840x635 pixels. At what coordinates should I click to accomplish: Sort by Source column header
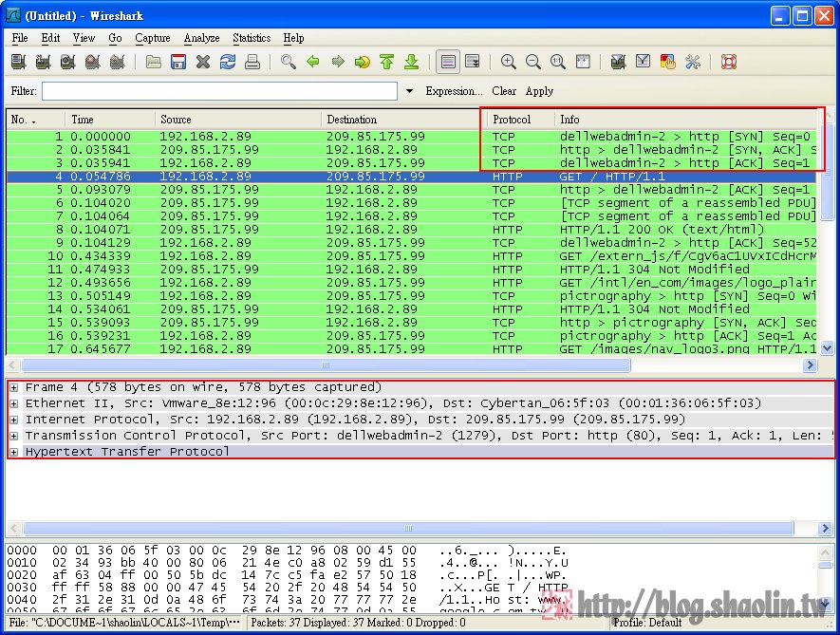click(x=238, y=120)
